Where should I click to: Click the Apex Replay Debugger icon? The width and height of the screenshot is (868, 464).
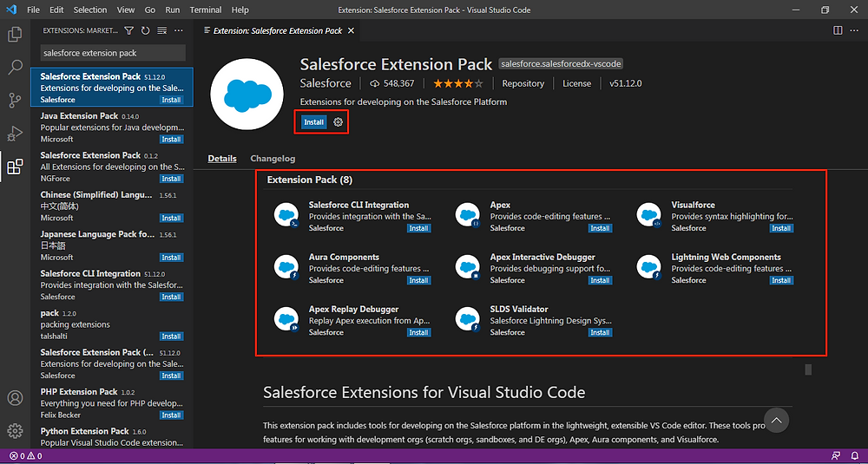286,319
